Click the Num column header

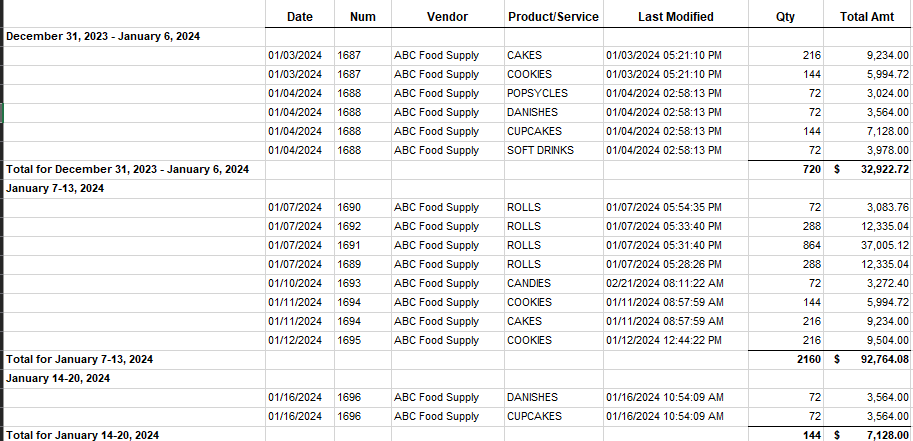(x=363, y=17)
